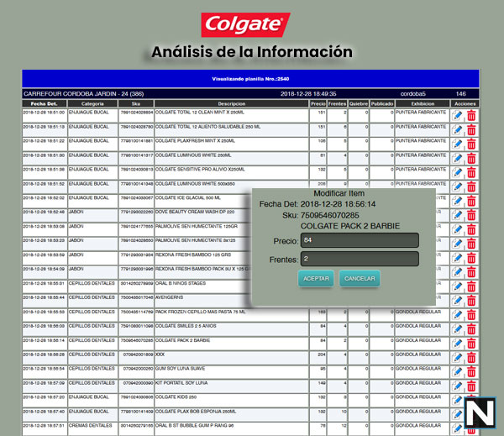Delete the ORAL B NINOS STAGES row
The image size is (504, 436).
coord(471,286)
